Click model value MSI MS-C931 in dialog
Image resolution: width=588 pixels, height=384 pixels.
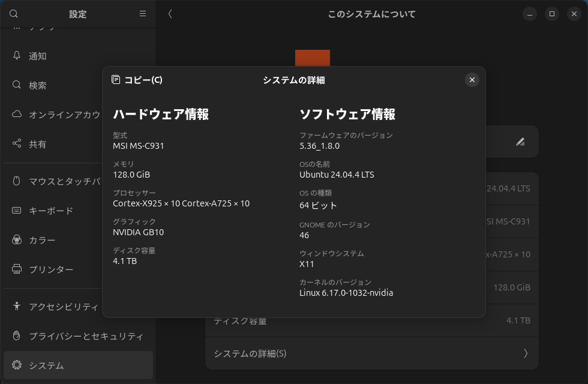[139, 146]
